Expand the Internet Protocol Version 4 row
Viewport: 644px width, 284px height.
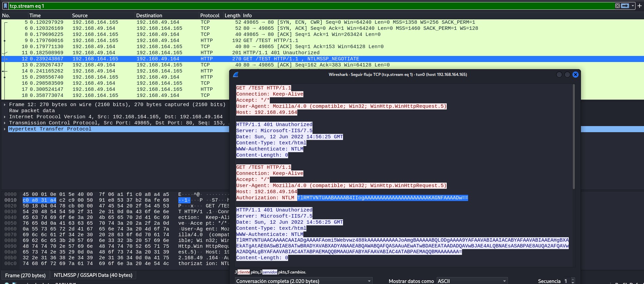(x=5, y=117)
